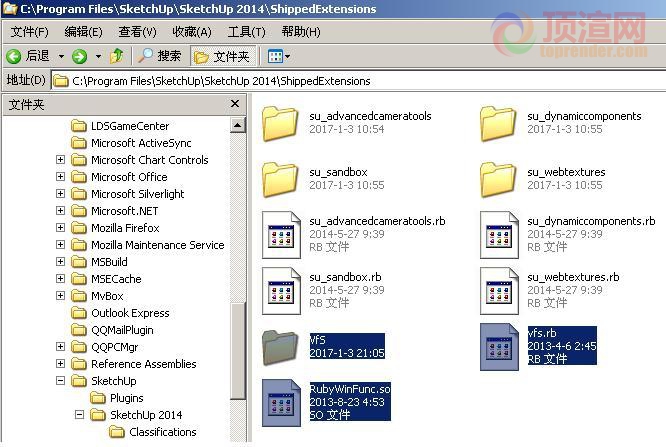Click the su_webtextures.rb file name text
666x447 pixels.
pyautogui.click(x=573, y=277)
